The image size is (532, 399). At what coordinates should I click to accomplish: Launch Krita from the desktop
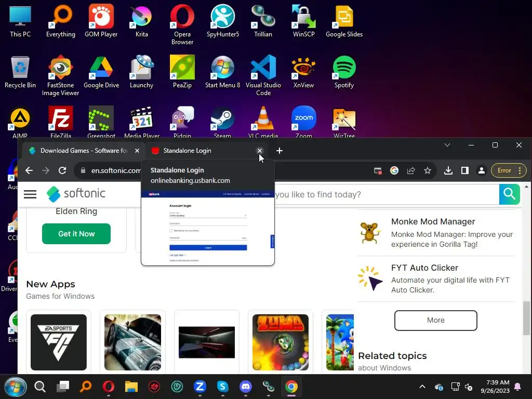pyautogui.click(x=141, y=21)
